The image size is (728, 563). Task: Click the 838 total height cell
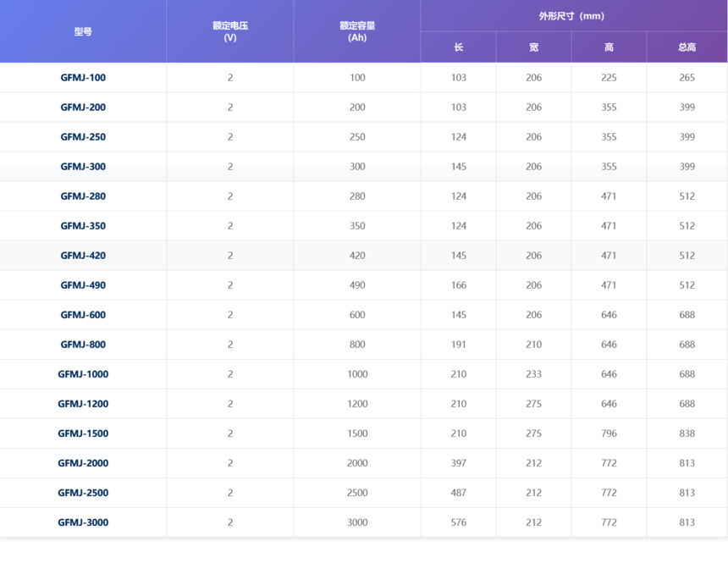click(x=687, y=433)
